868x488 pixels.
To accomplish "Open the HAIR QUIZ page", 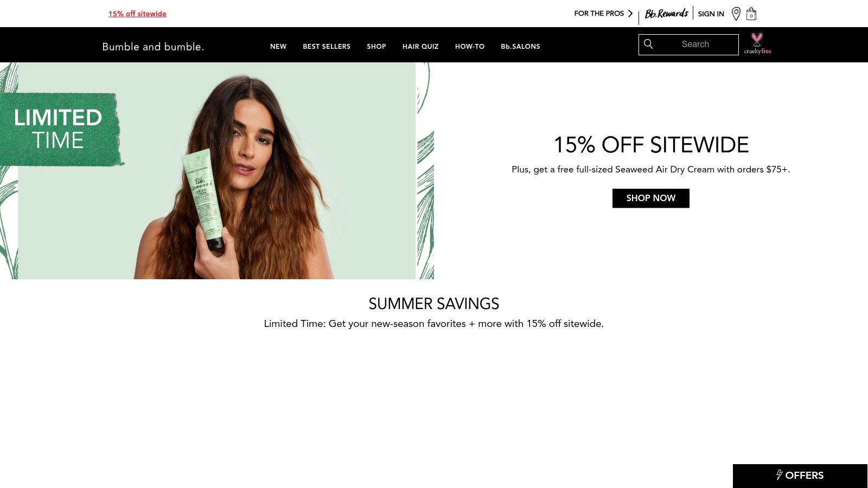I will click(x=420, y=47).
